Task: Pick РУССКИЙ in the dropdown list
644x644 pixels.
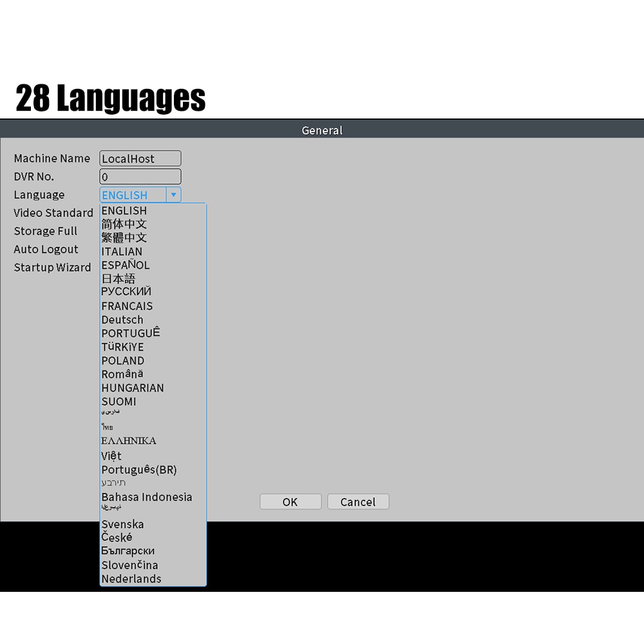Action: (153, 292)
